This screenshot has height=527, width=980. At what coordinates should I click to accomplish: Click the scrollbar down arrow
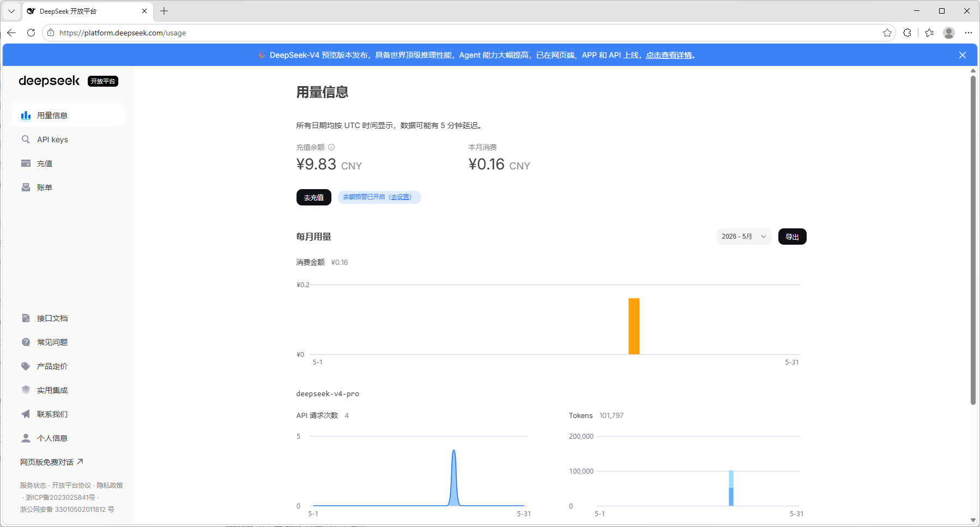click(973, 520)
